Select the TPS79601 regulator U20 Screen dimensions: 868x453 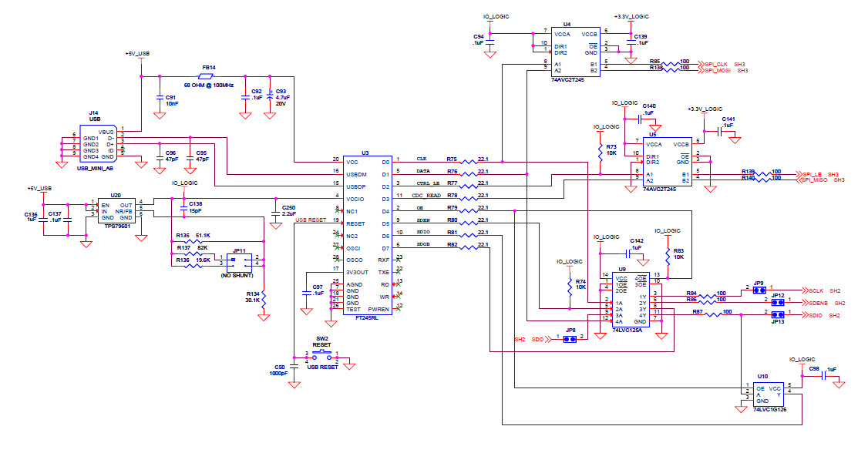(x=116, y=210)
